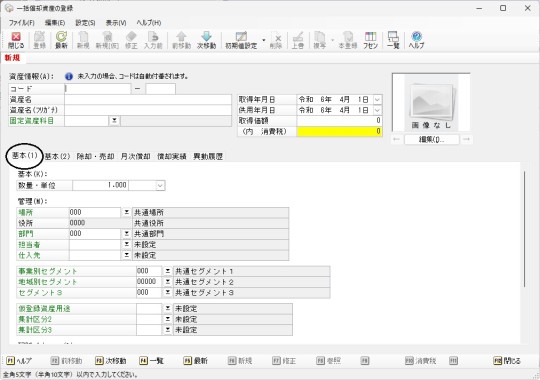Open the ファイル(F) menu

[x=22, y=23]
